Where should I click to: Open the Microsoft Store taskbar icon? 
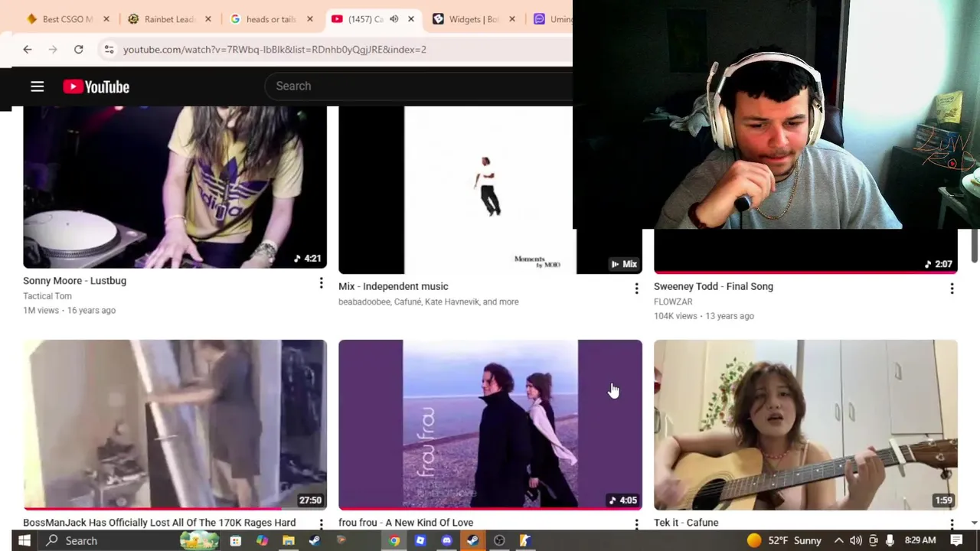click(236, 540)
